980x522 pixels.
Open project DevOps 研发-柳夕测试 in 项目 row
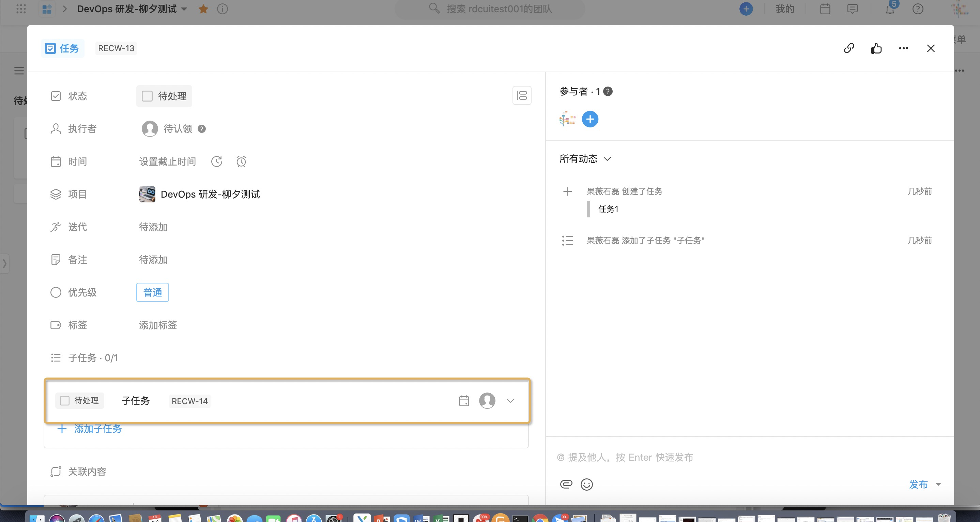pos(199,195)
